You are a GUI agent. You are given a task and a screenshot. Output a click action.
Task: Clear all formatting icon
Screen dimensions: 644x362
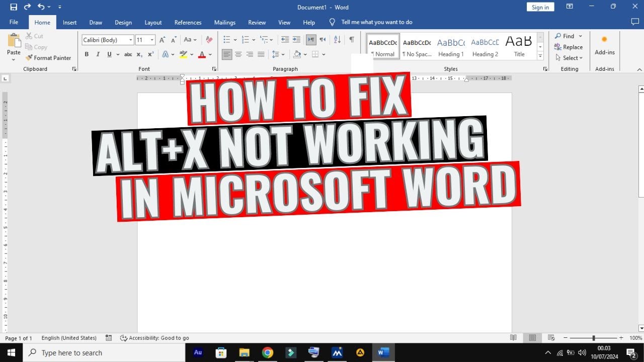pyautogui.click(x=209, y=40)
